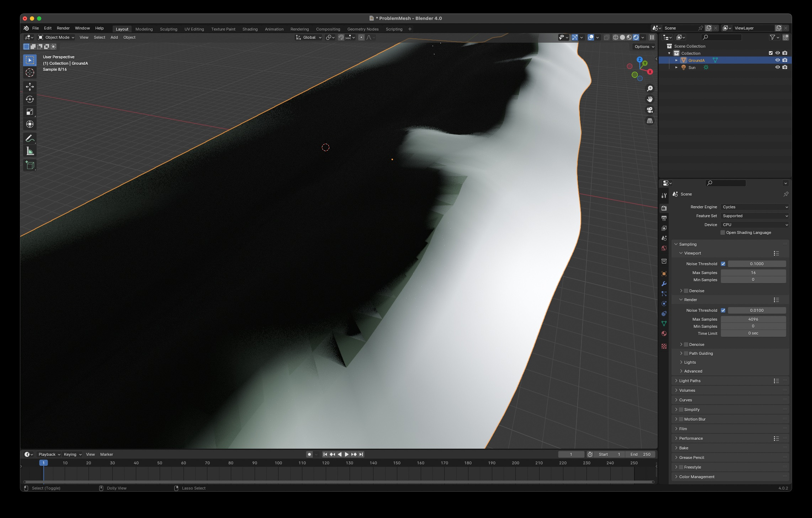Click the viewport Options button

(x=644, y=47)
